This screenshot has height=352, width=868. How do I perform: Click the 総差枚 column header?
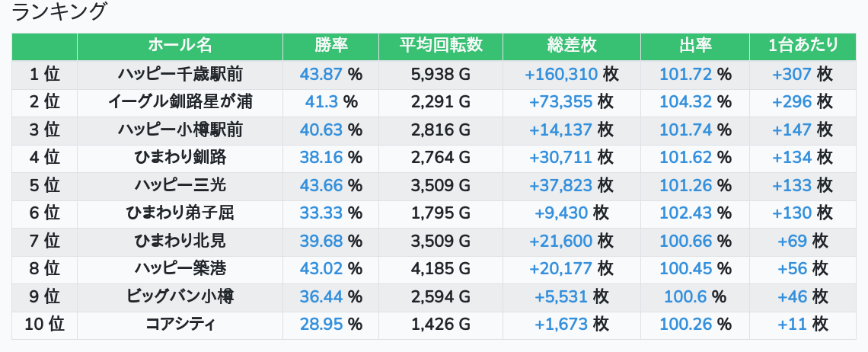click(x=571, y=46)
